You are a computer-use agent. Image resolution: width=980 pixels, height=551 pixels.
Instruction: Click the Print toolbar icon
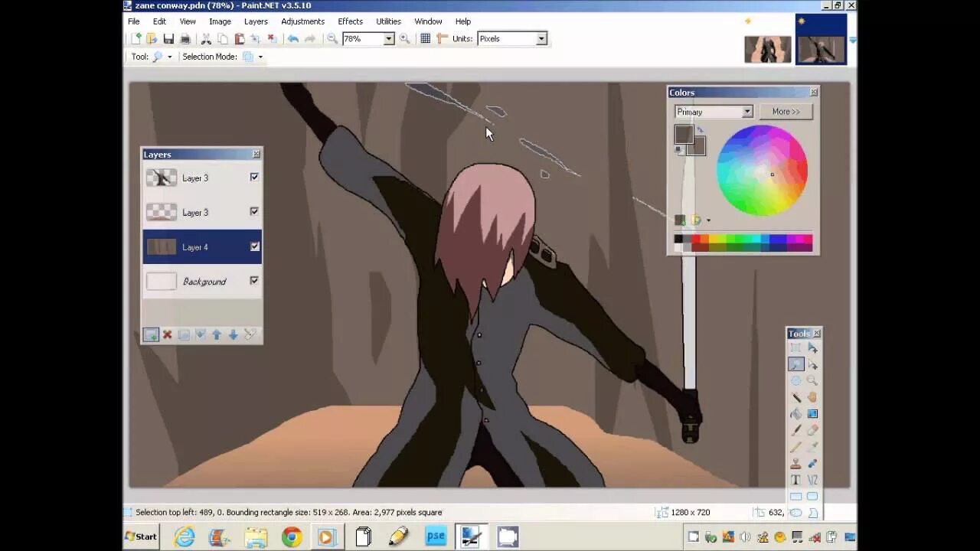(x=185, y=39)
